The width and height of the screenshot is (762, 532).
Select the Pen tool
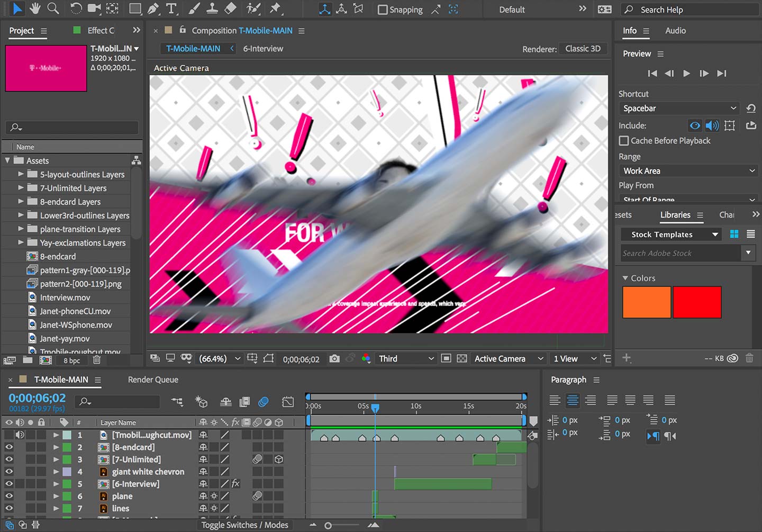click(153, 8)
